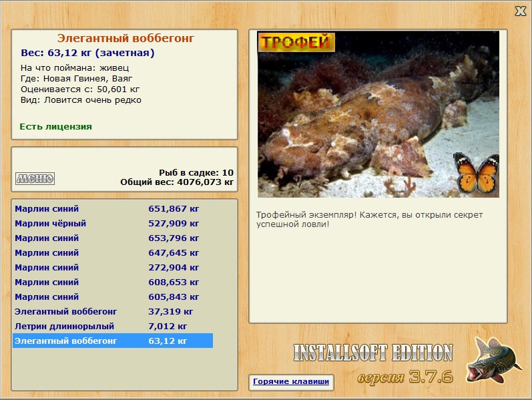Click the pike logo icon
532x400 pixels.
(494, 361)
